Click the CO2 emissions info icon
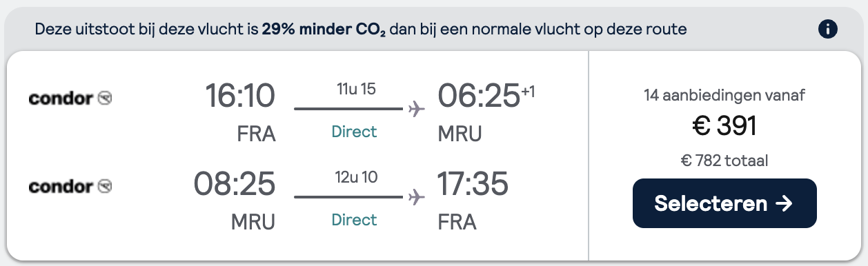 click(x=827, y=29)
